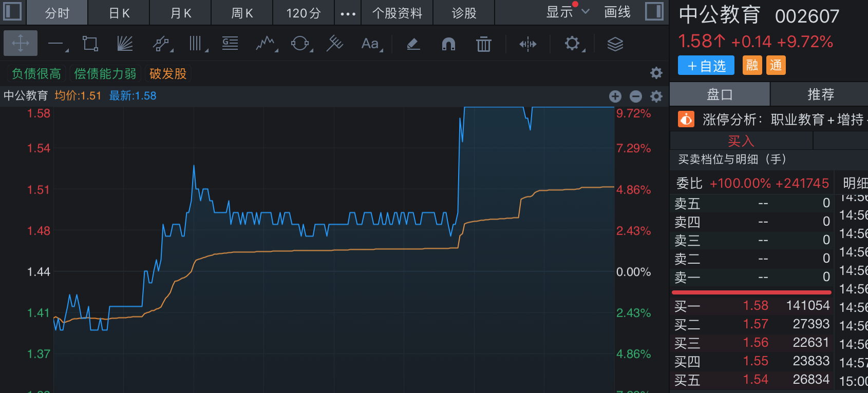
Task: Open the drawing settings gear
Action: 572,43
